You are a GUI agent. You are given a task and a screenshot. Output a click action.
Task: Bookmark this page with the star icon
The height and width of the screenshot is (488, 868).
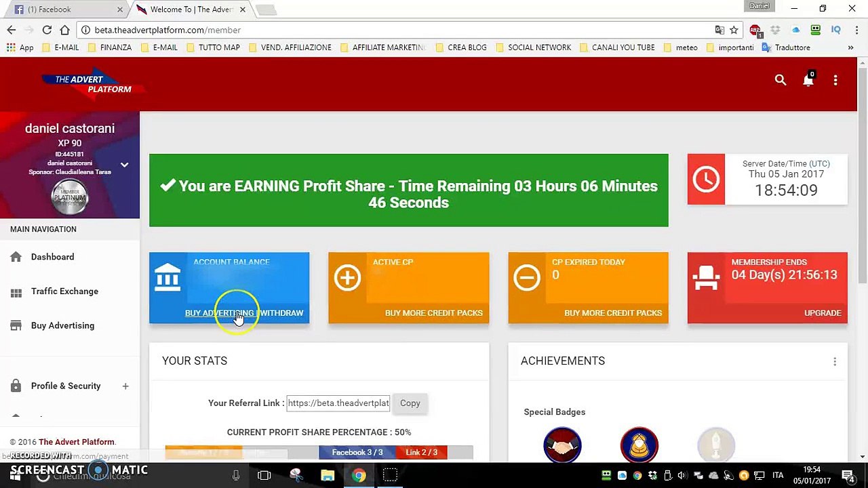pos(734,30)
